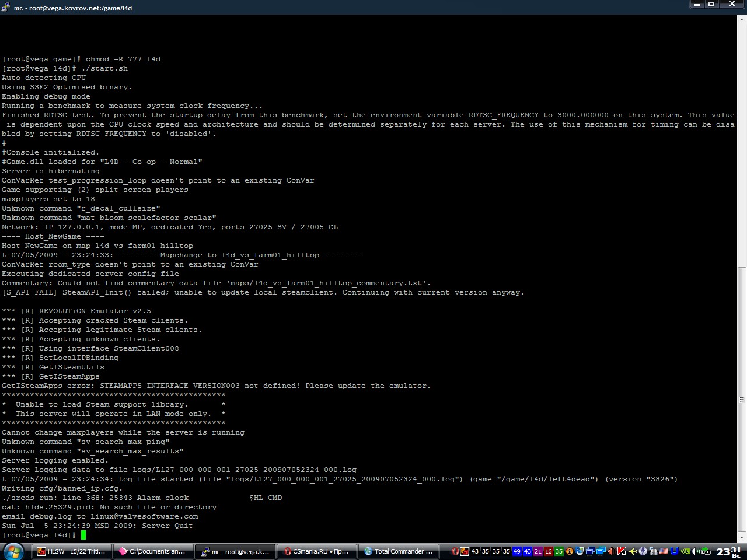Click the './start.sh' command line

pos(65,68)
